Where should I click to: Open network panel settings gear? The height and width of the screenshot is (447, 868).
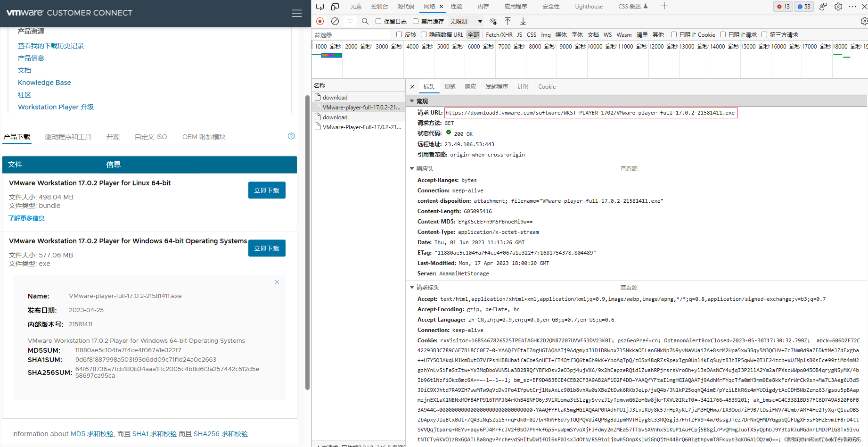pos(864,21)
